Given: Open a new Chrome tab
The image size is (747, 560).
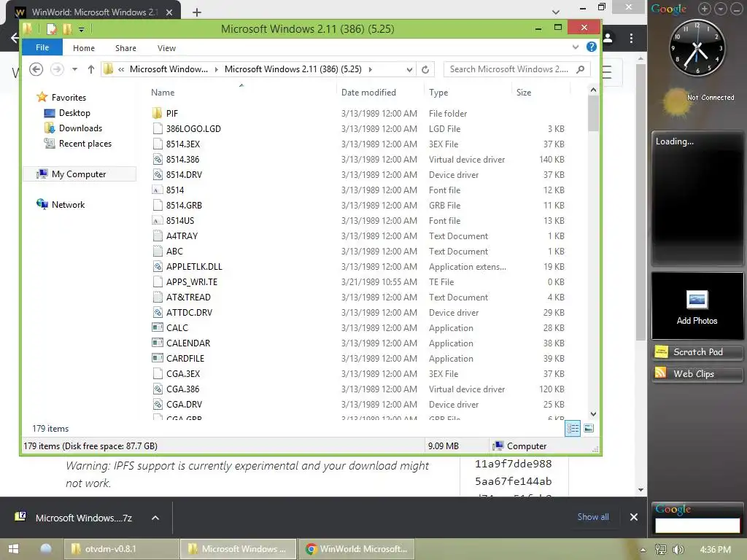Looking at the screenshot, I should (197, 12).
